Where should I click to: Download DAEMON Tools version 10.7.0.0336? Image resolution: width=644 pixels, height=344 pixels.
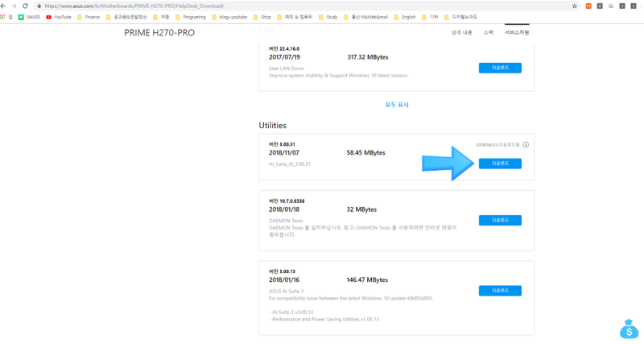500,220
